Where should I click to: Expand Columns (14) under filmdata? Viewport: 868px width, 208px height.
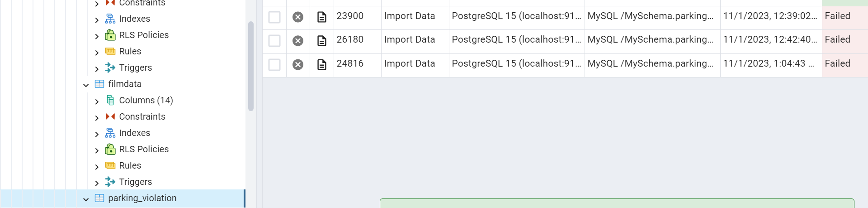[97, 101]
